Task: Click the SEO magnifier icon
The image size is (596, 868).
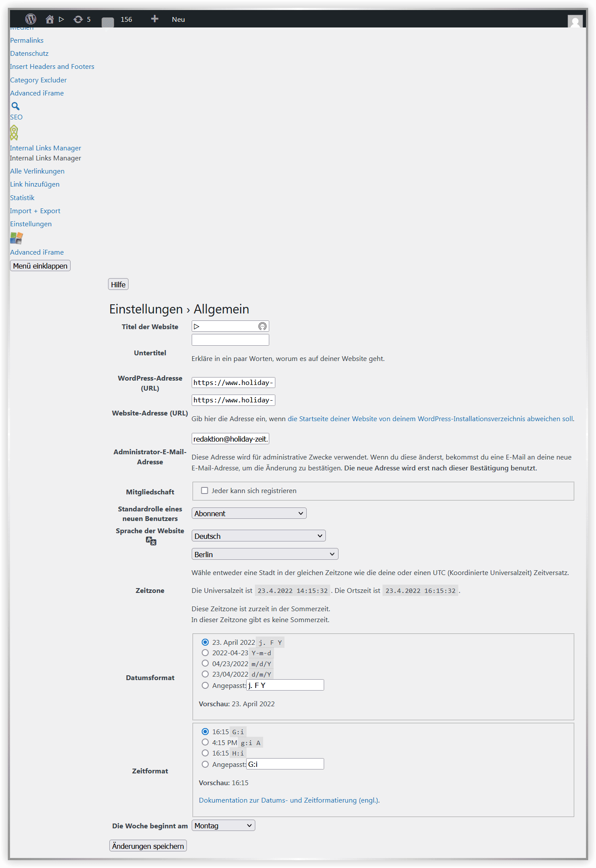Action: pyautogui.click(x=15, y=106)
